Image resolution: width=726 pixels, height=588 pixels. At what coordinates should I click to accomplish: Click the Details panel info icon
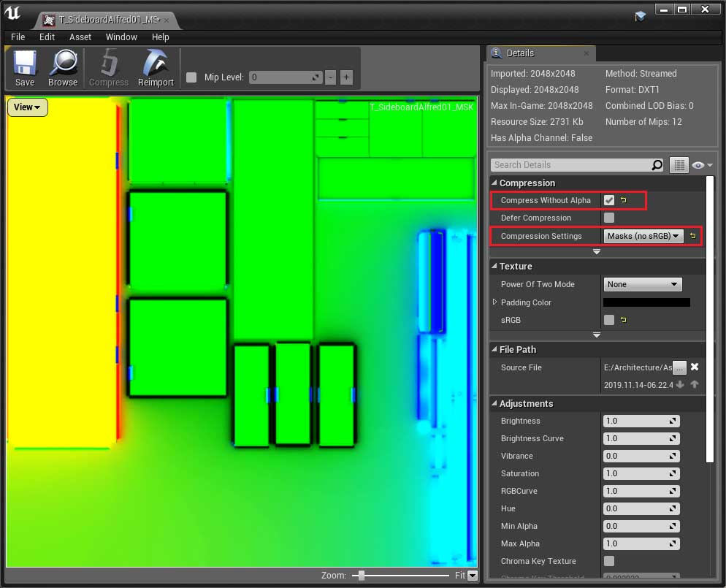click(x=497, y=53)
